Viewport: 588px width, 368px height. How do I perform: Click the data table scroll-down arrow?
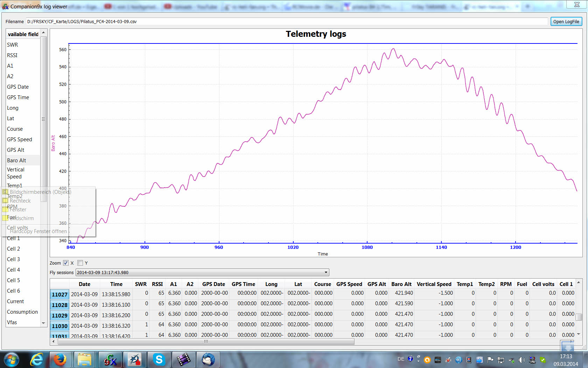[579, 334]
